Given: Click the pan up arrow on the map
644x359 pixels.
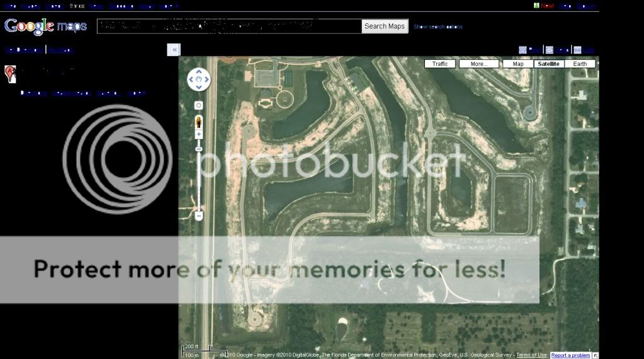Looking at the screenshot, I should [x=199, y=72].
